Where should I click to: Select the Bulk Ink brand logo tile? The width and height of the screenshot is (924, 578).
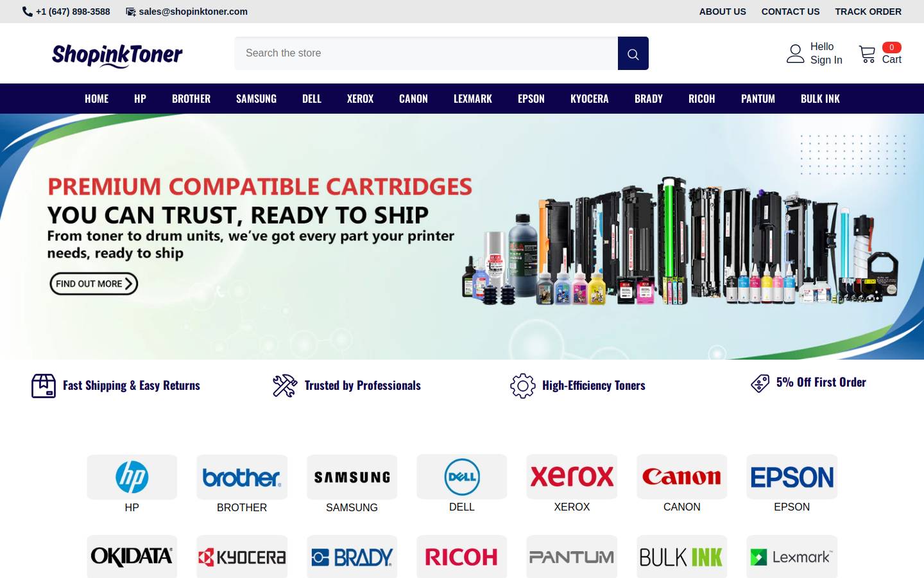pos(682,557)
